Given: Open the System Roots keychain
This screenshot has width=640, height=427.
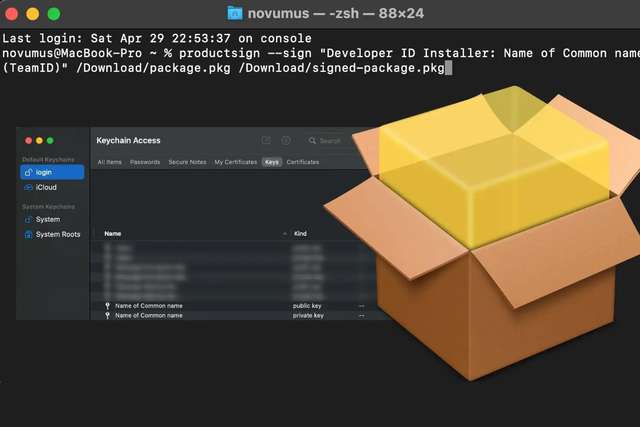Looking at the screenshot, I should (57, 234).
